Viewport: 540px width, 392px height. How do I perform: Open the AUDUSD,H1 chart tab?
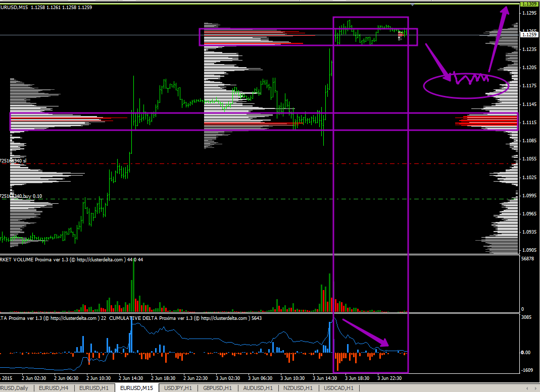pos(258,388)
